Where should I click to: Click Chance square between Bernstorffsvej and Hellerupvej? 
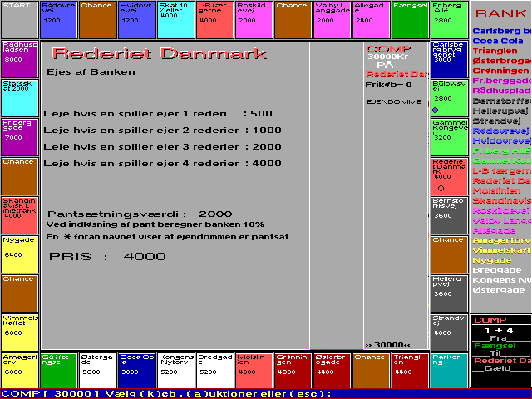pos(450,254)
